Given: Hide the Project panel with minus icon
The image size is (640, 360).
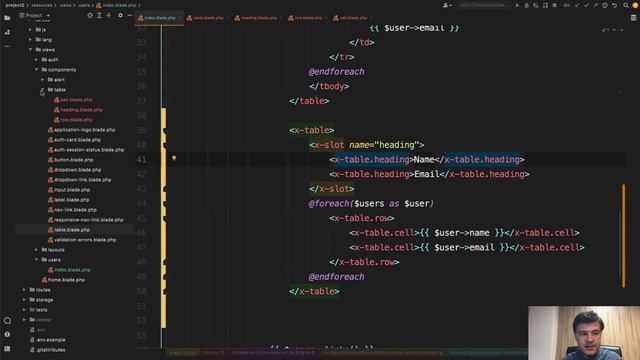Looking at the screenshot, I should (130, 16).
